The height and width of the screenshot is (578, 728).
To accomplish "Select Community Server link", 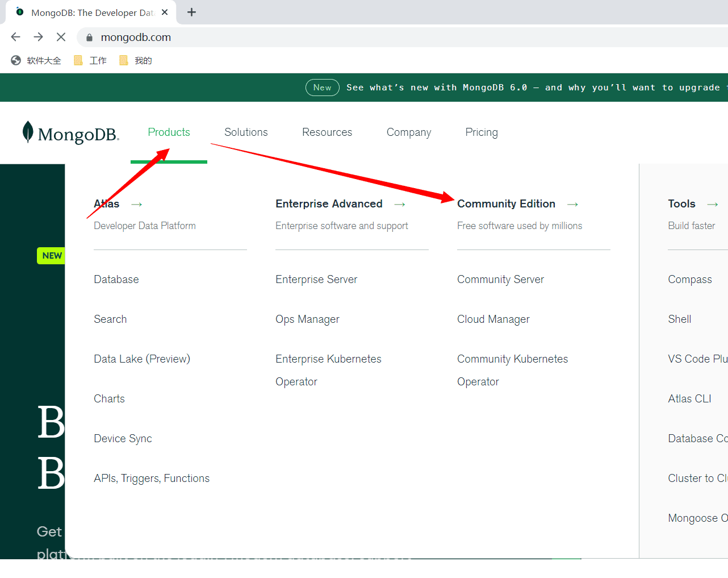I will tap(500, 279).
